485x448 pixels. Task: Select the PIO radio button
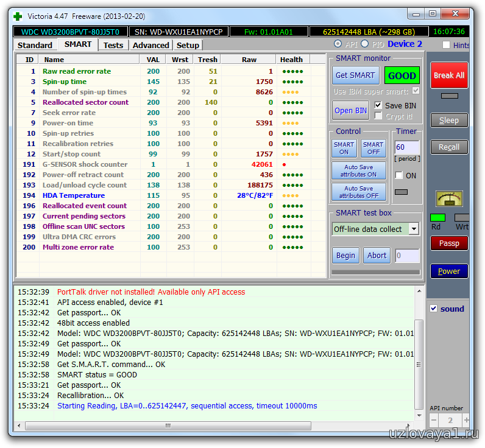pos(365,44)
